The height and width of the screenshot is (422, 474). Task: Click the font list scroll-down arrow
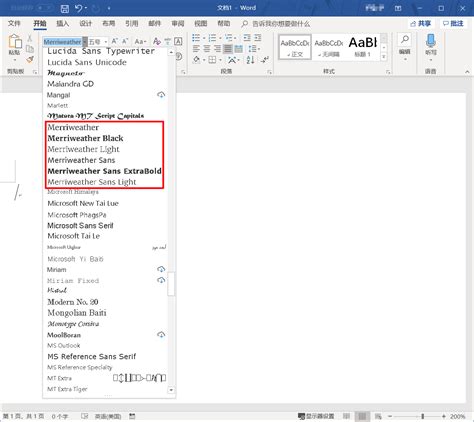pyautogui.click(x=171, y=390)
